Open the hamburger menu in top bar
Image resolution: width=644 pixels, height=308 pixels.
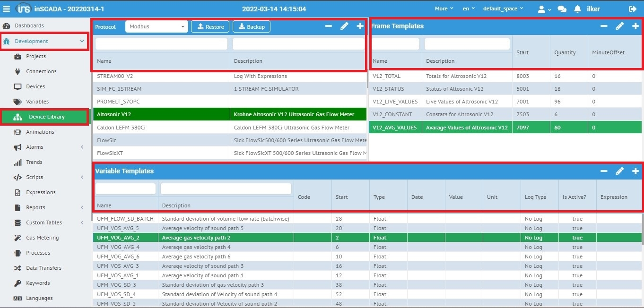pyautogui.click(x=6, y=9)
